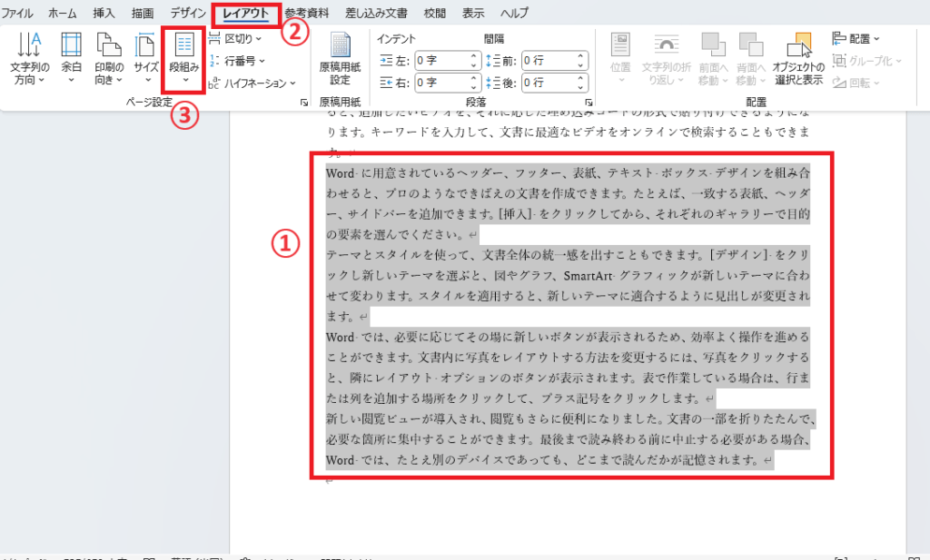Open the 余白 margins options
The height and width of the screenshot is (560, 930).
pos(71,59)
